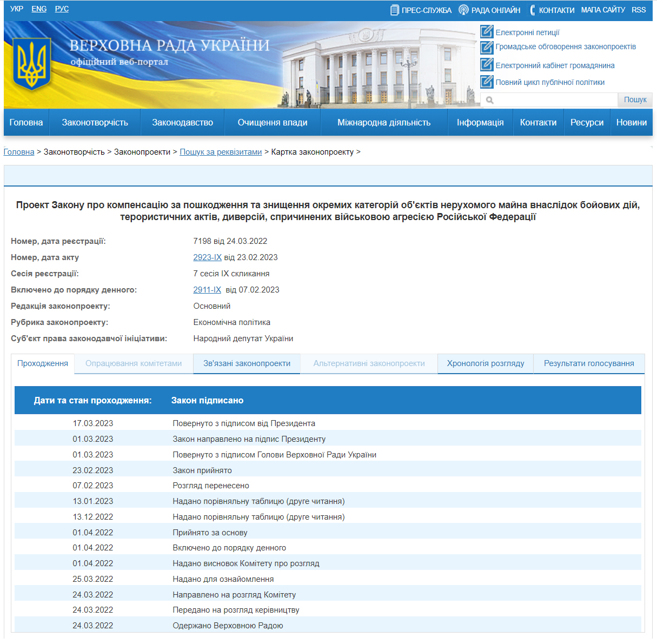The image size is (657, 644).
Task: Click the 'Розгляд перенесено' row
Action: tap(328, 486)
